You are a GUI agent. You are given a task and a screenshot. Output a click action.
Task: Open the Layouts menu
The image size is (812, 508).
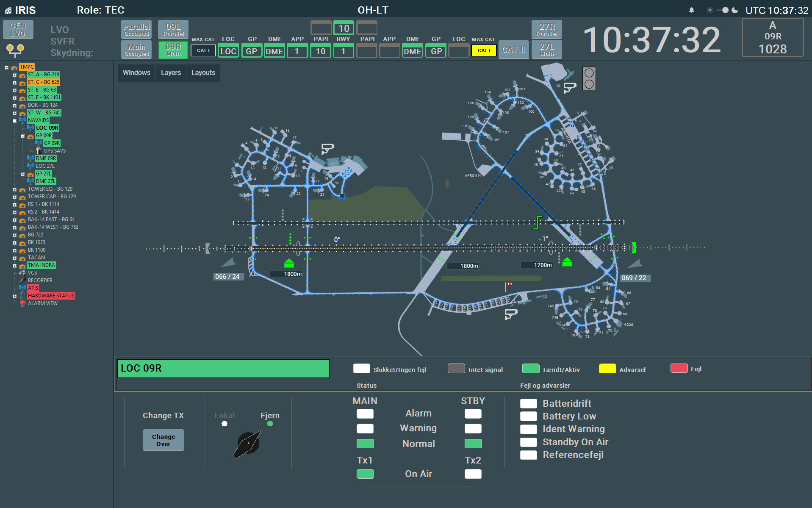[203, 73]
